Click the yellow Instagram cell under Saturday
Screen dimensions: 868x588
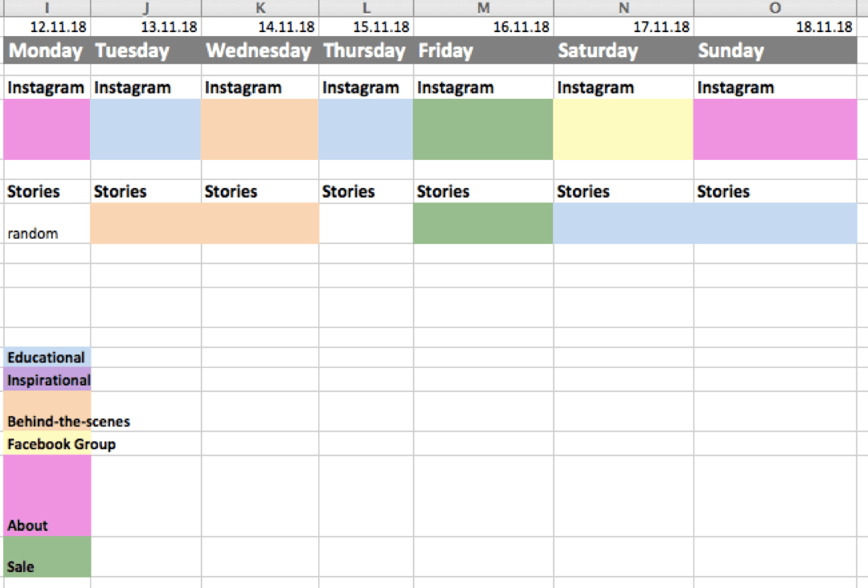point(624,129)
